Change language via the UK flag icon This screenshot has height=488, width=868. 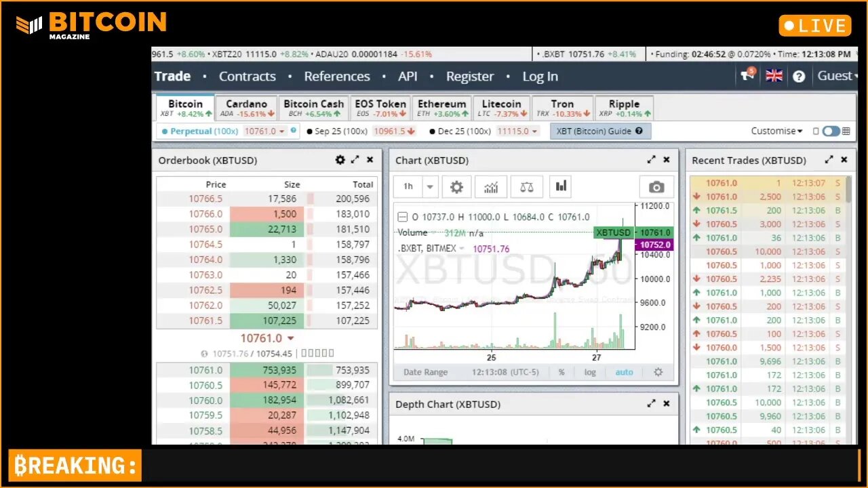(x=774, y=76)
